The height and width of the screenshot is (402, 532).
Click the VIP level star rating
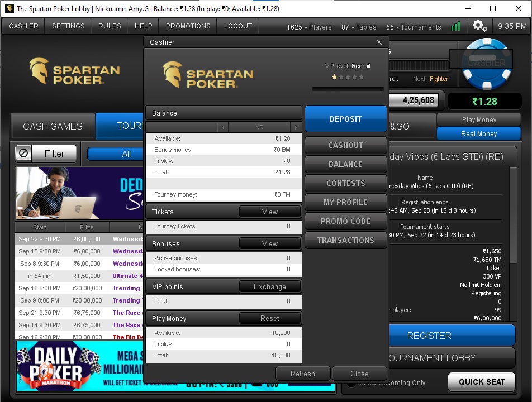[x=348, y=77]
